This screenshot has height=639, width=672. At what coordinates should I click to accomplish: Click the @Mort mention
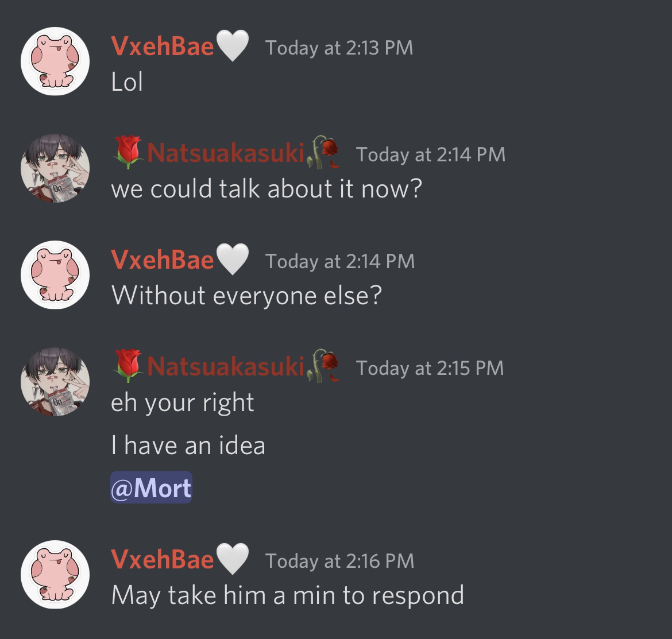(x=151, y=487)
